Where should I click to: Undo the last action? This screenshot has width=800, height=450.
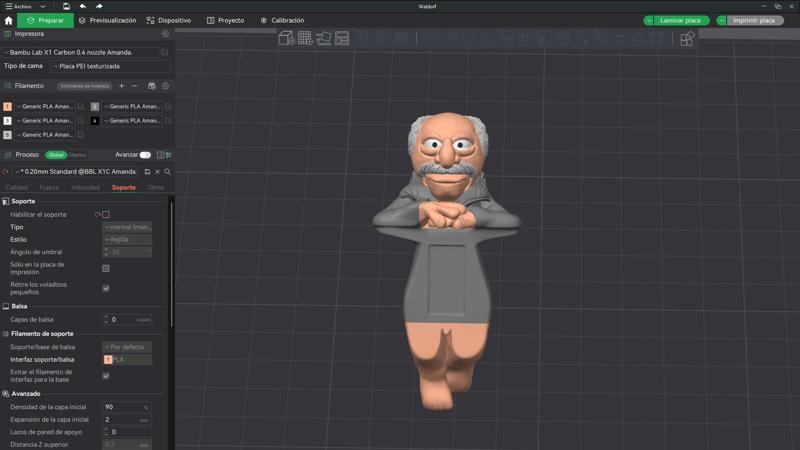(x=83, y=6)
